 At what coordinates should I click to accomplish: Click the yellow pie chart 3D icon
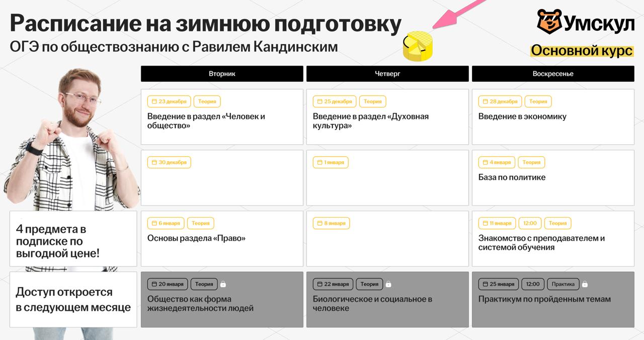click(418, 46)
